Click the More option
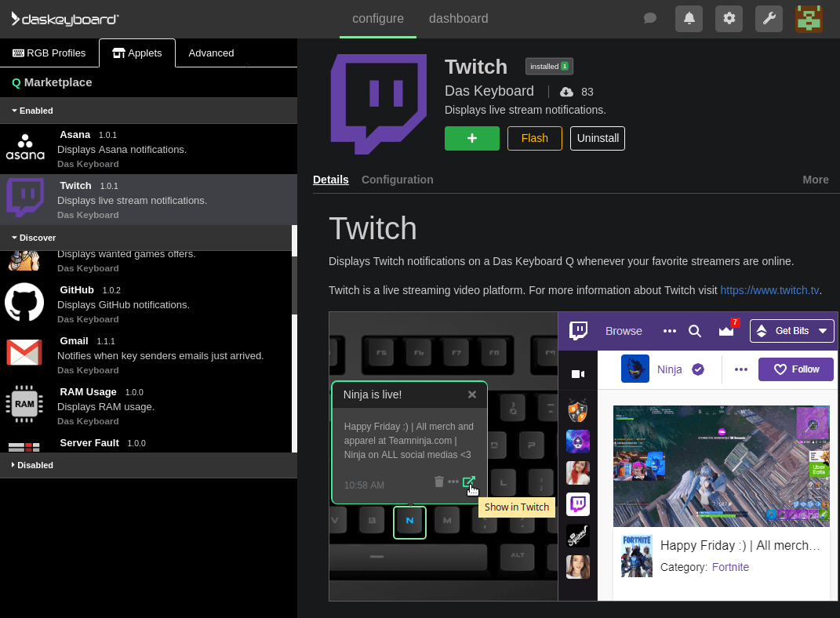This screenshot has height=618, width=840. coord(816,180)
